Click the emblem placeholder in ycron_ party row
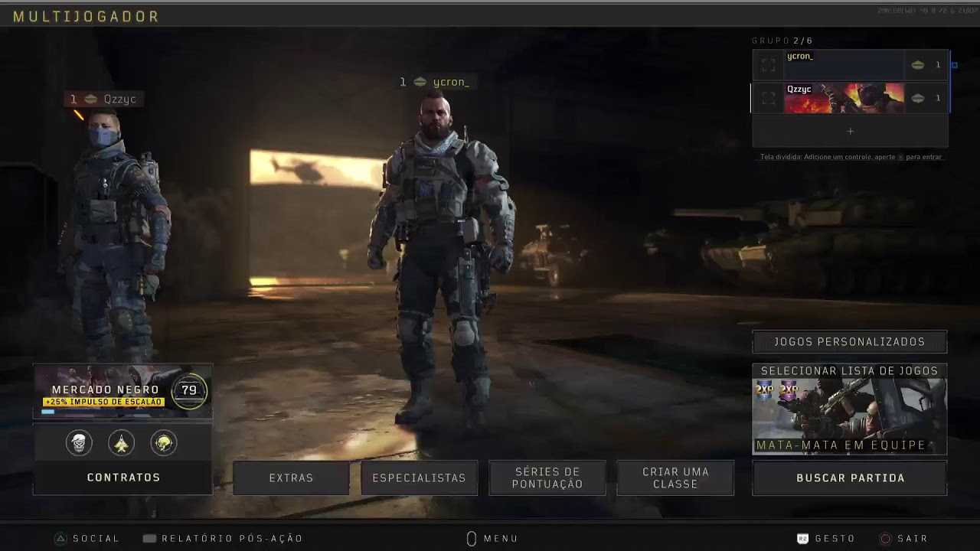Screen dimensions: 980x551 [x=769, y=66]
